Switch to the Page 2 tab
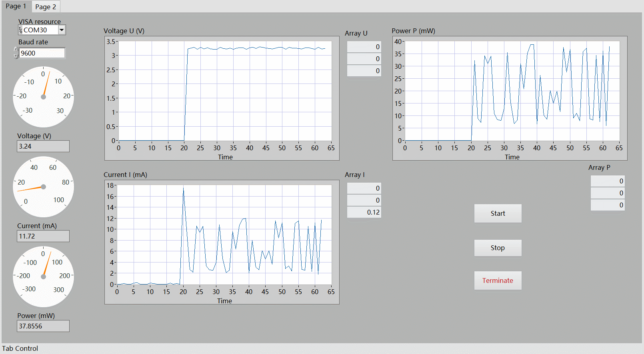Viewport: 644px width, 354px height. 46,7
